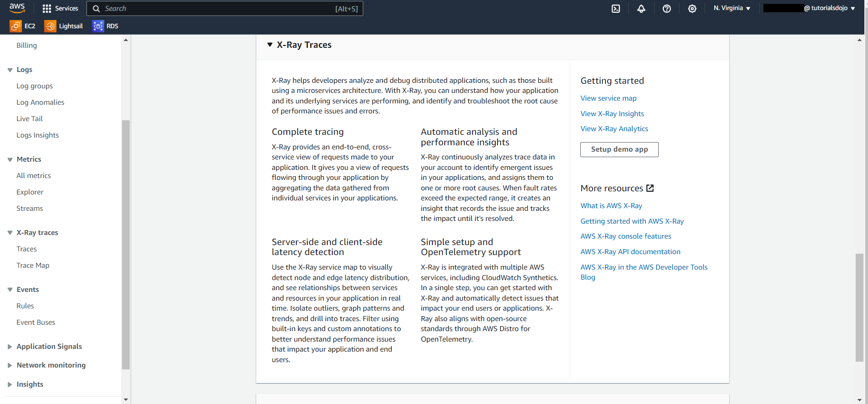
Task: Expand Insights in sidebar
Action: coord(10,384)
